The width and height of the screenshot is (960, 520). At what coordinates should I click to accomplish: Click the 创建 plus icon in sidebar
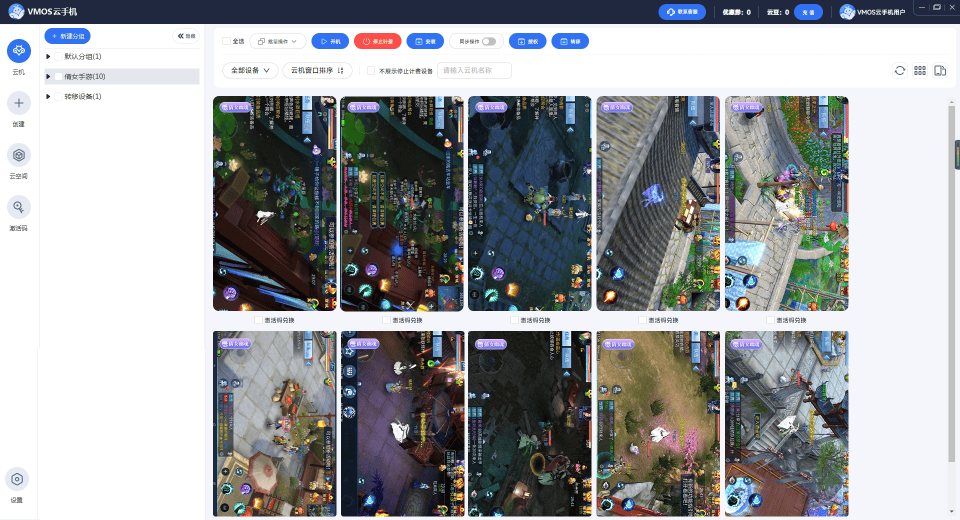click(x=19, y=103)
